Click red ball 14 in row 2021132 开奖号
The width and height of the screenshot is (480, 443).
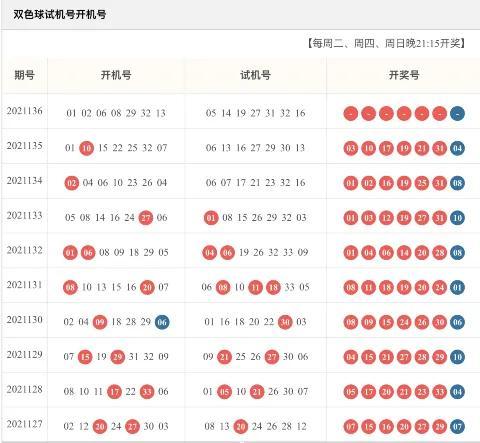click(x=404, y=253)
